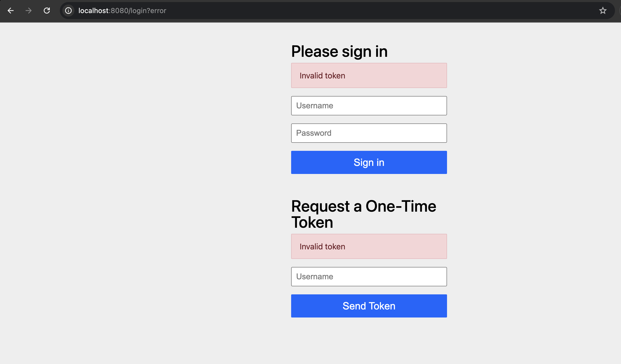Click the word "Token" on the heading's second line
The image size is (621, 364).
pos(312,223)
